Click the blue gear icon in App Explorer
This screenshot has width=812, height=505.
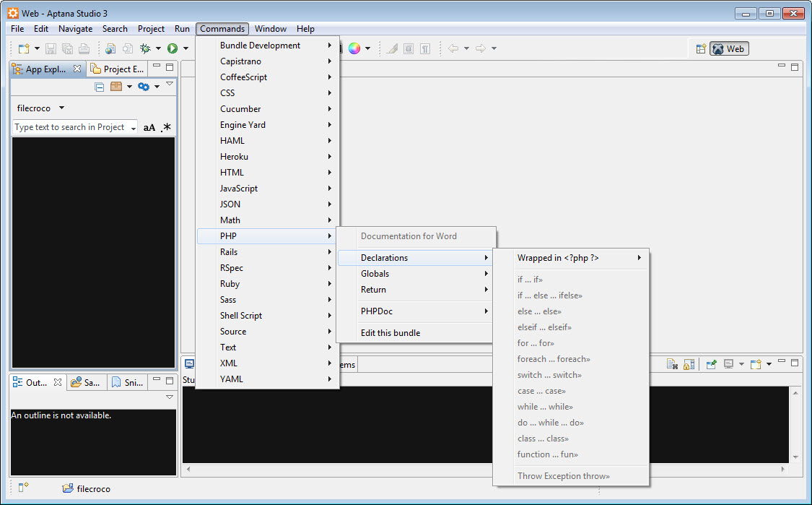coord(144,87)
